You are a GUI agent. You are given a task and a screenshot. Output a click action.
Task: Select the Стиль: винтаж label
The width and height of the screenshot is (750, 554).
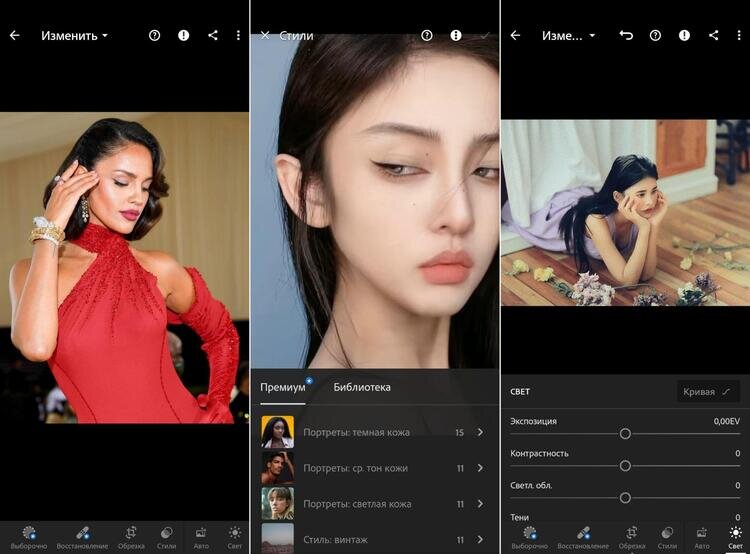click(x=335, y=540)
